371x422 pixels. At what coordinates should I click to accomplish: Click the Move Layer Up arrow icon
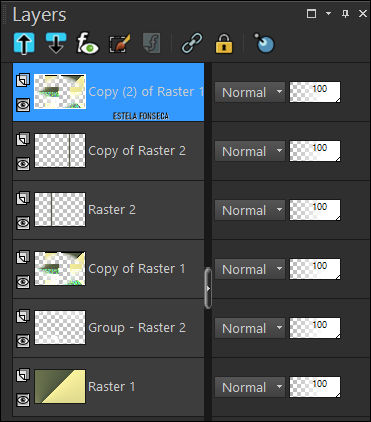[x=24, y=43]
